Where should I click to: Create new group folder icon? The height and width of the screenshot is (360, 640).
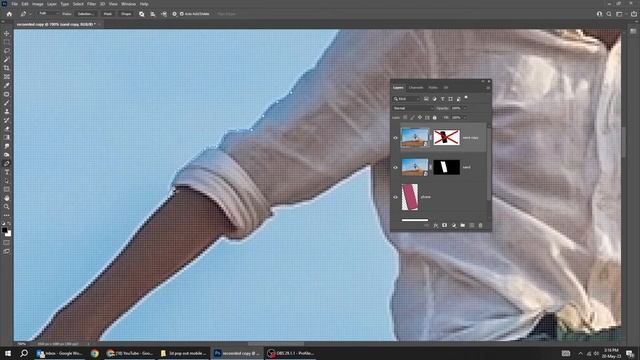pyautogui.click(x=462, y=225)
